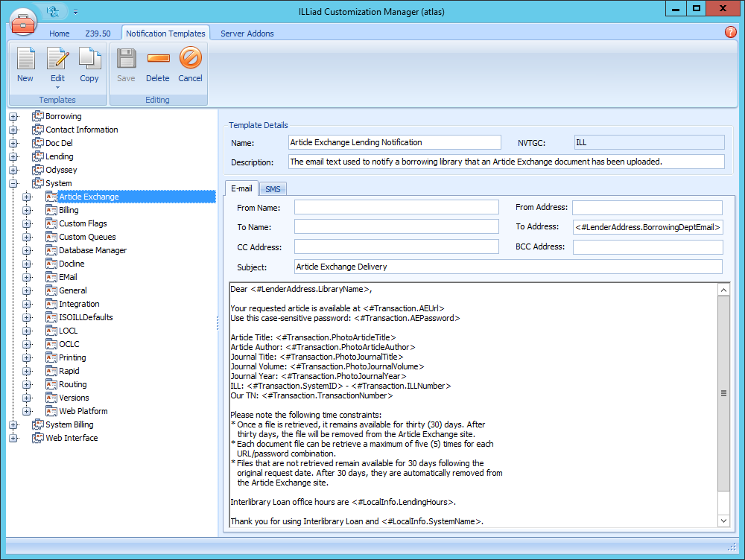
Task: Click the Cancel editing icon
Action: [190, 60]
